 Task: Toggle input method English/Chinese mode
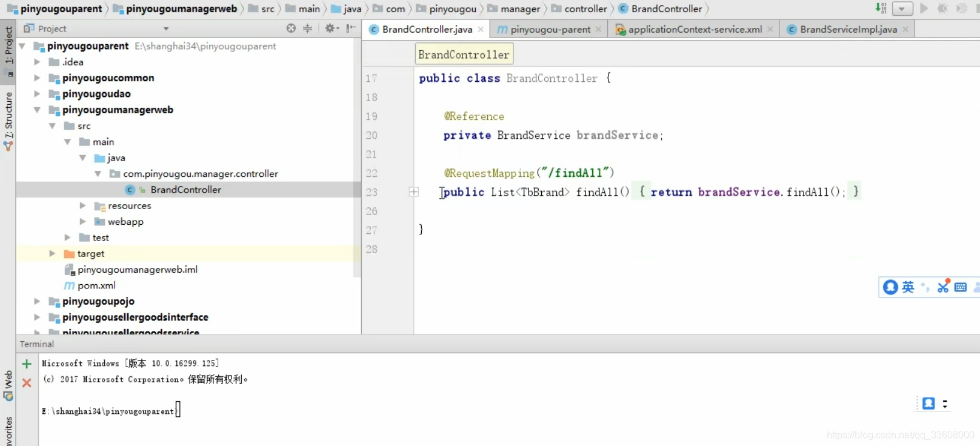[908, 287]
